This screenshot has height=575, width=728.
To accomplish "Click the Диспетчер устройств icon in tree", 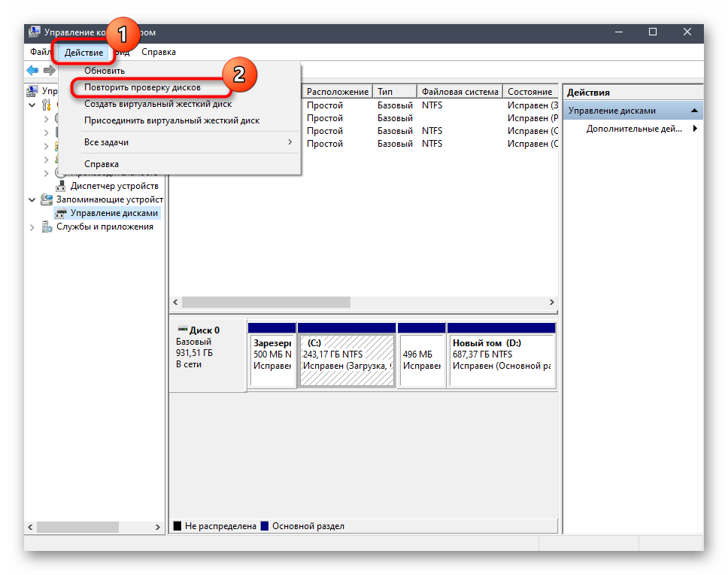I will pyautogui.click(x=62, y=186).
